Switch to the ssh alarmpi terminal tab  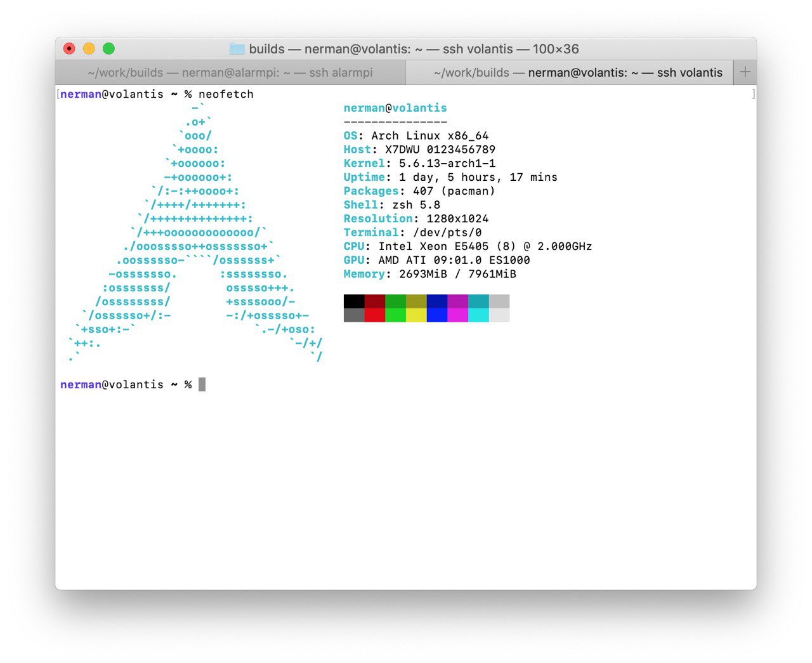(x=230, y=72)
